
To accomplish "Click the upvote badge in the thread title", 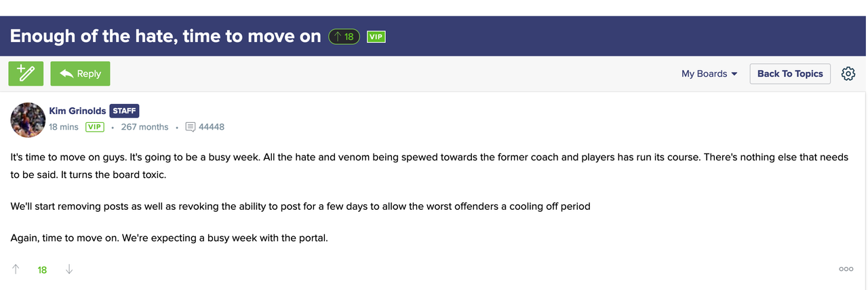I will click(x=344, y=37).
